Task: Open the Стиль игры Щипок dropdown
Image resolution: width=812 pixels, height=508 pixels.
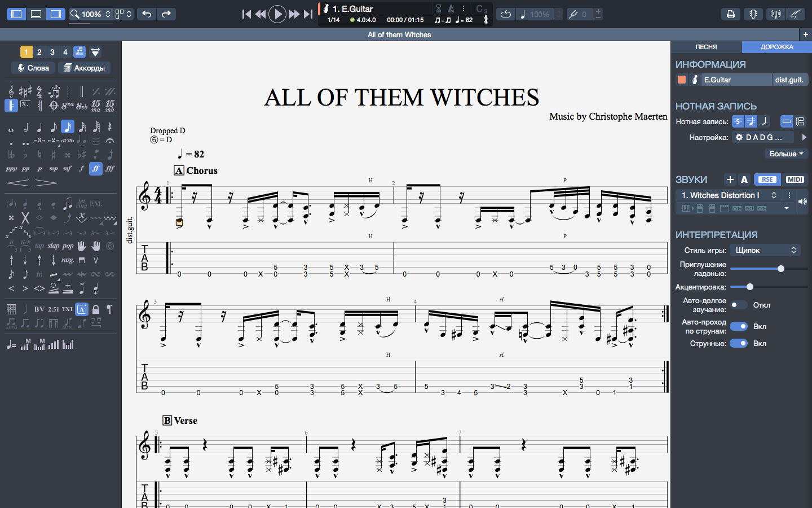Action: pos(765,250)
